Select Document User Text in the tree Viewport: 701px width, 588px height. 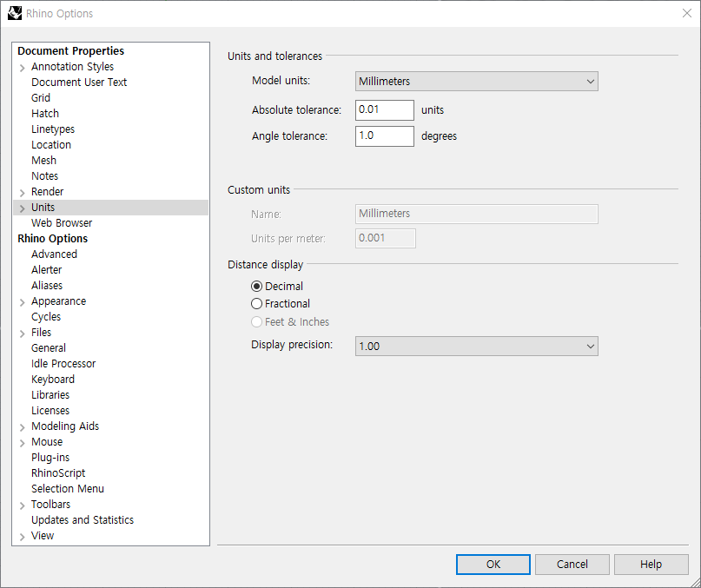point(79,83)
